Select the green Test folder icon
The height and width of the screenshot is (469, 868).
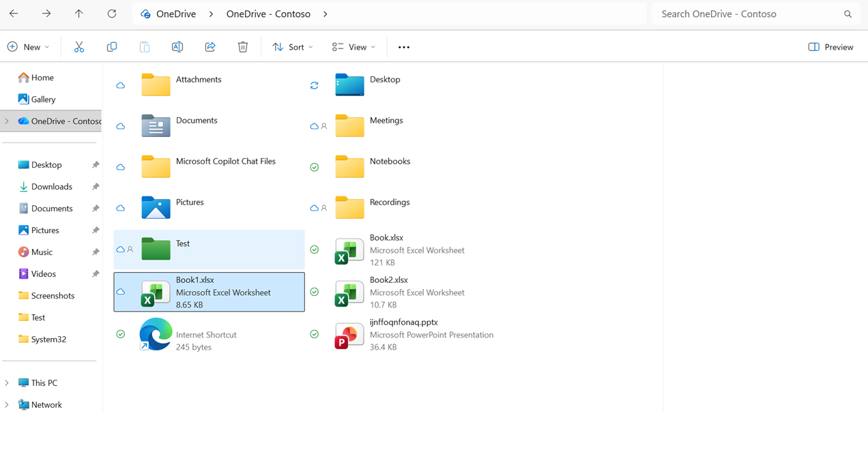(156, 248)
